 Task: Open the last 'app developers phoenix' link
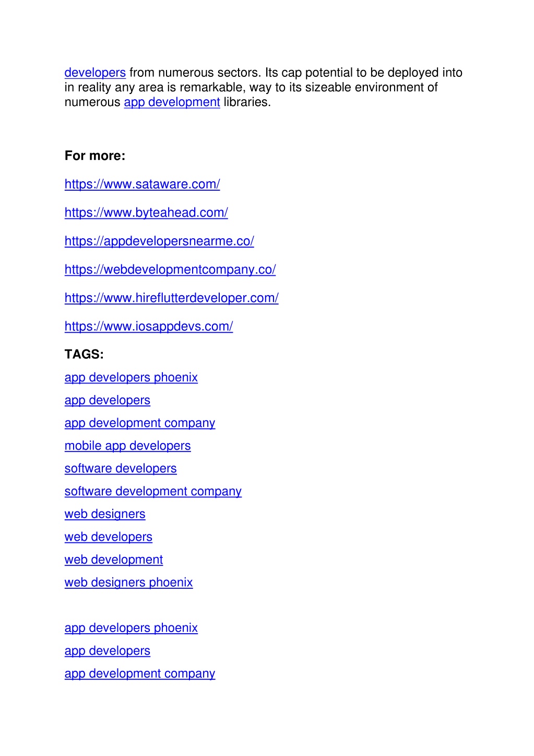[131, 628]
